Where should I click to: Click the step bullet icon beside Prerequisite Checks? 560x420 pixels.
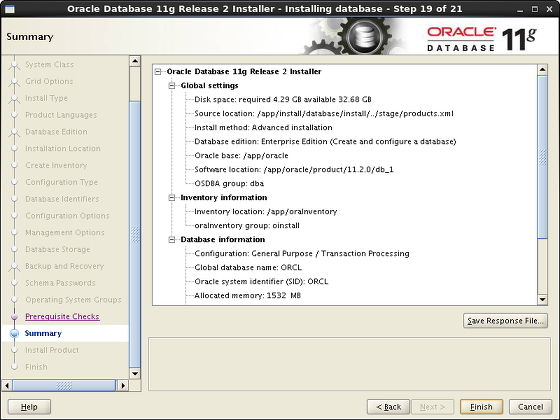pyautogui.click(x=14, y=316)
